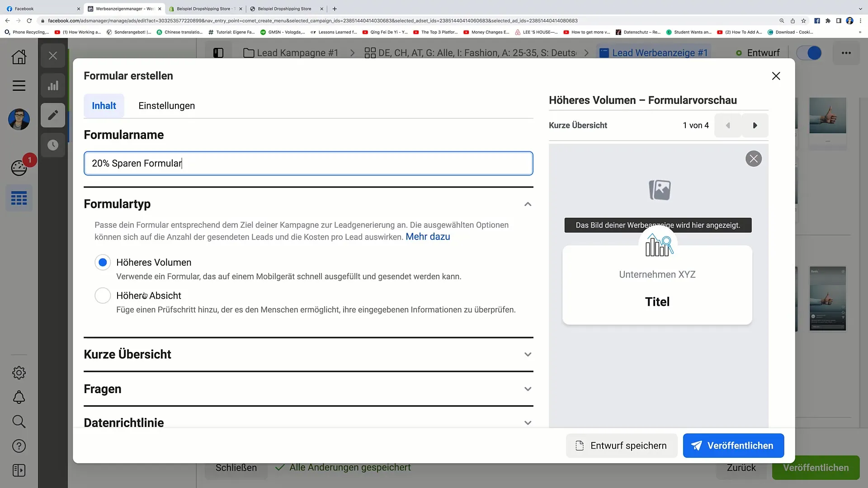868x488 pixels.
Task: Expand the Datenrichtlinie section
Action: tap(528, 423)
